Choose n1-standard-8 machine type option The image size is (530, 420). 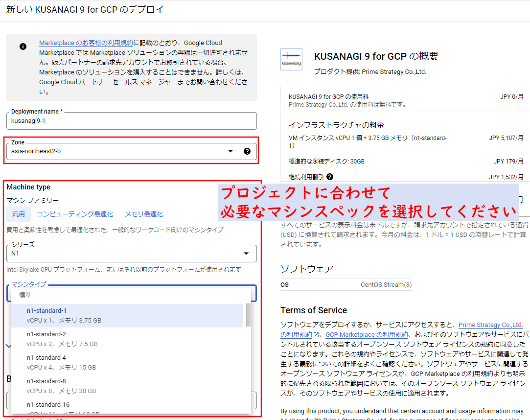(127, 386)
